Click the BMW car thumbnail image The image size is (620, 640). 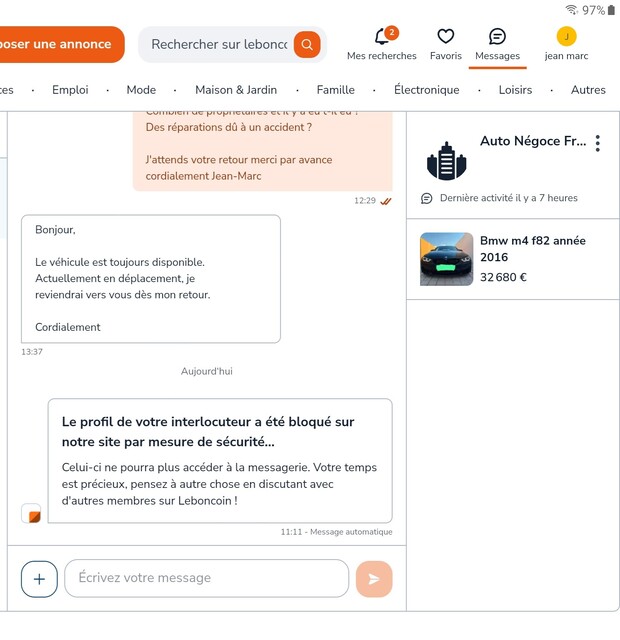pos(447,259)
